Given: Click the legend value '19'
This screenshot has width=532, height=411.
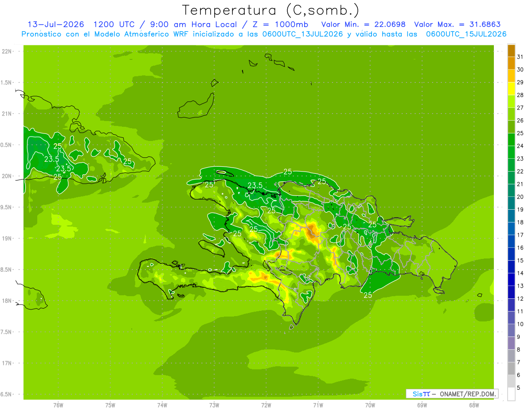Looking at the screenshot, I should click(x=520, y=209).
